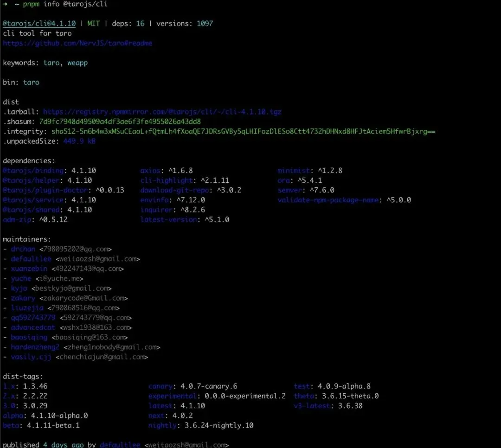
Task: Click the latest-version dependency
Action: pyautogui.click(x=169, y=220)
